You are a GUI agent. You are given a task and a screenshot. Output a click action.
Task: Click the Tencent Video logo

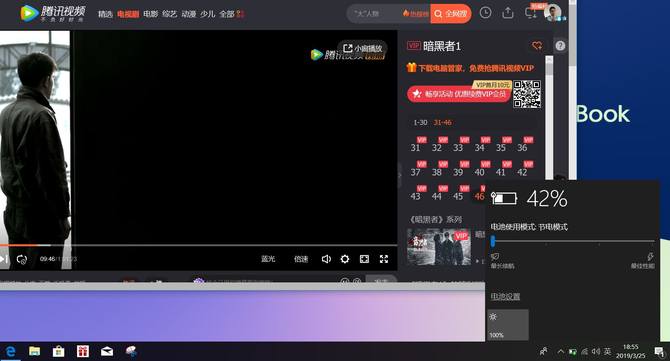tap(53, 14)
